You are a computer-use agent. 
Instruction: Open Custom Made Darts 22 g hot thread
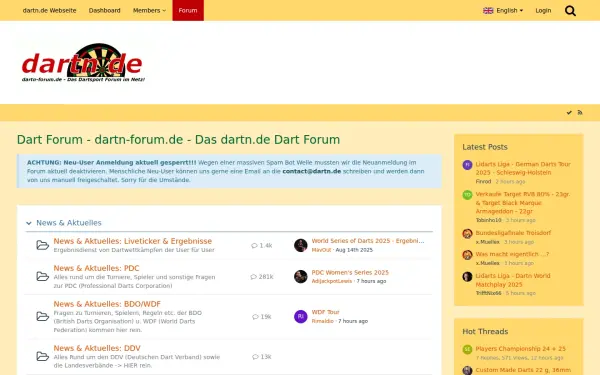pyautogui.click(x=523, y=370)
